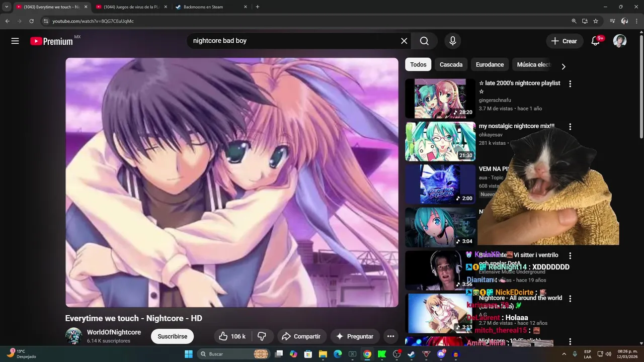This screenshot has height=362, width=644.
Task: Open the volume icon in system tray
Action: (x=608, y=354)
